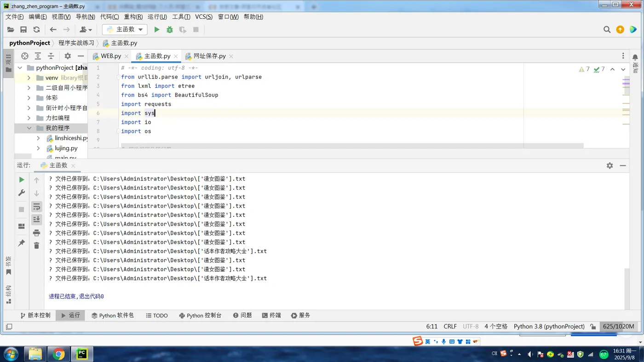Screen dimensions: 644x362
Task: Jump to next highlighted error arrow in editor
Action: [x=623, y=69]
